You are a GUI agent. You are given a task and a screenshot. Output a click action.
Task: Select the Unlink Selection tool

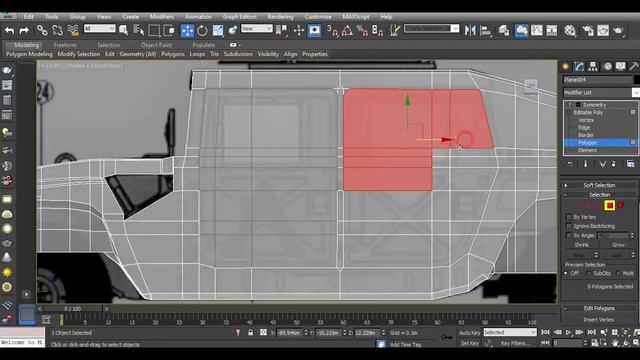tap(58, 30)
